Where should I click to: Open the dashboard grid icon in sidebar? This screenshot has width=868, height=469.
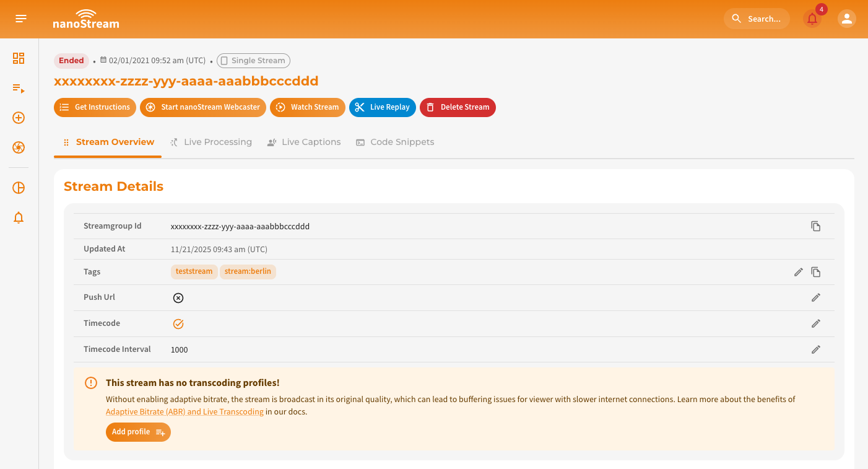pos(18,58)
